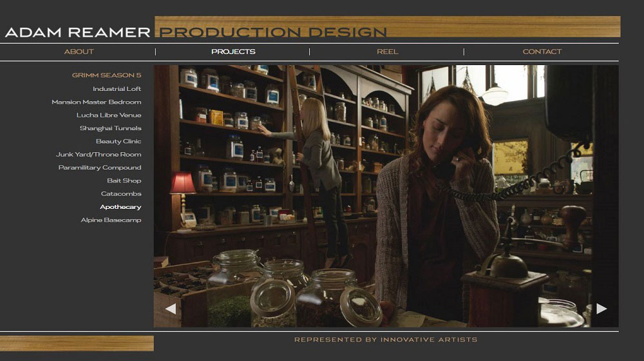This screenshot has height=361, width=644.
Task: Click the Production Design banner text
Action: click(x=273, y=32)
